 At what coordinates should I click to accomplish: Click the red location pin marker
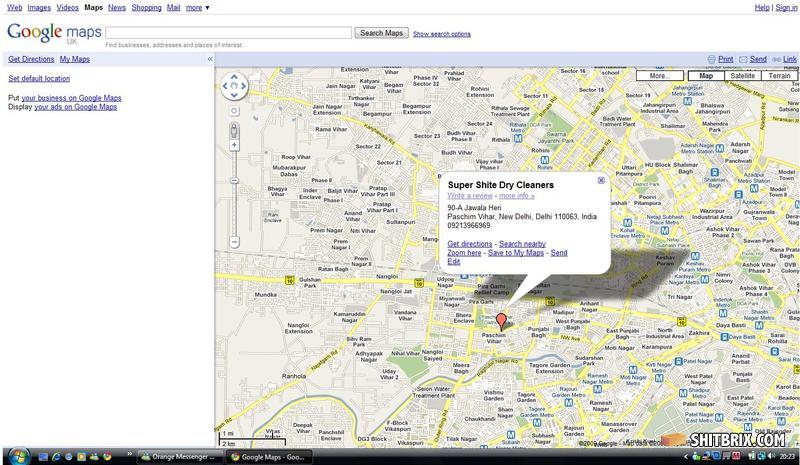click(x=502, y=322)
